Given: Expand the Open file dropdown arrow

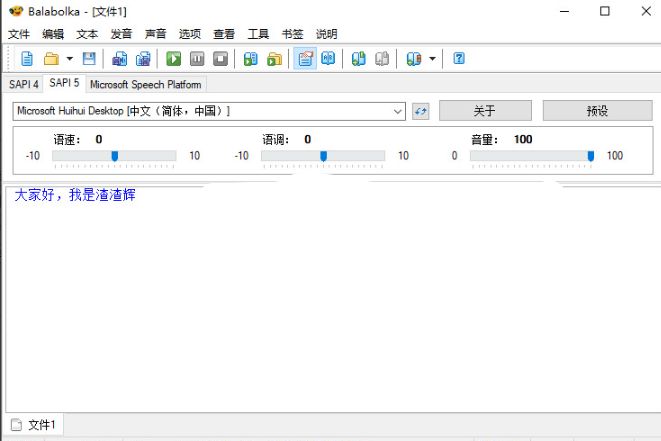Looking at the screenshot, I should point(70,59).
